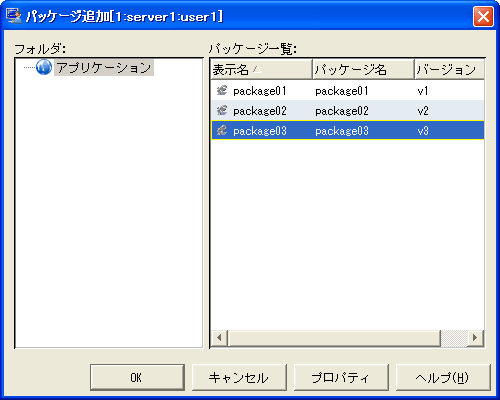Click the package02 row icon
This screenshot has height=400, width=500.
click(x=222, y=110)
